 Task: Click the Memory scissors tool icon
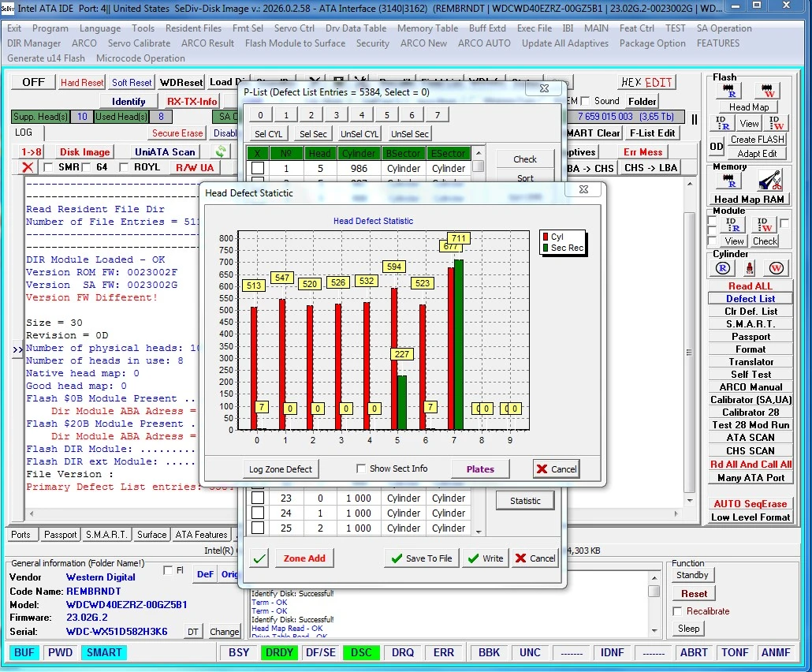[x=770, y=181]
